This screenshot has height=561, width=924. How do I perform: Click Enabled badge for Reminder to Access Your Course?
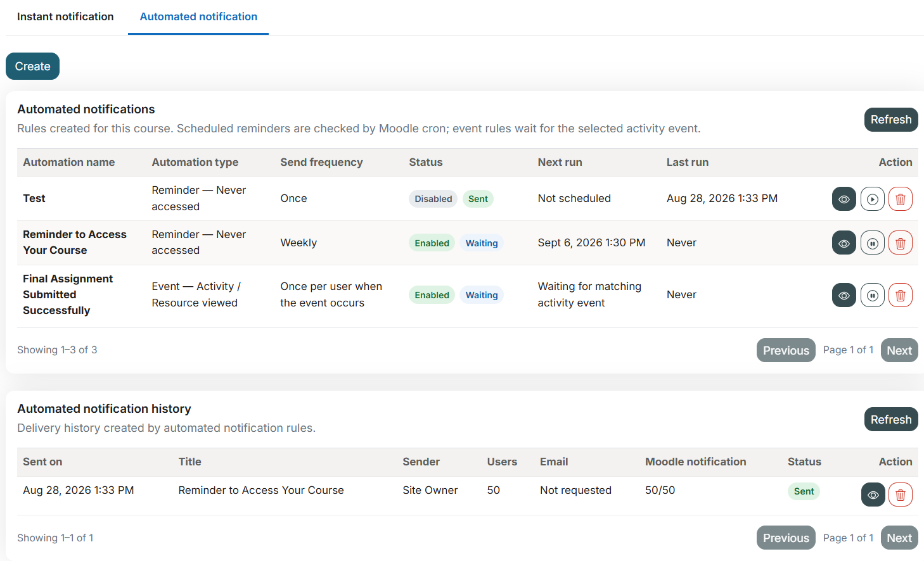point(432,243)
